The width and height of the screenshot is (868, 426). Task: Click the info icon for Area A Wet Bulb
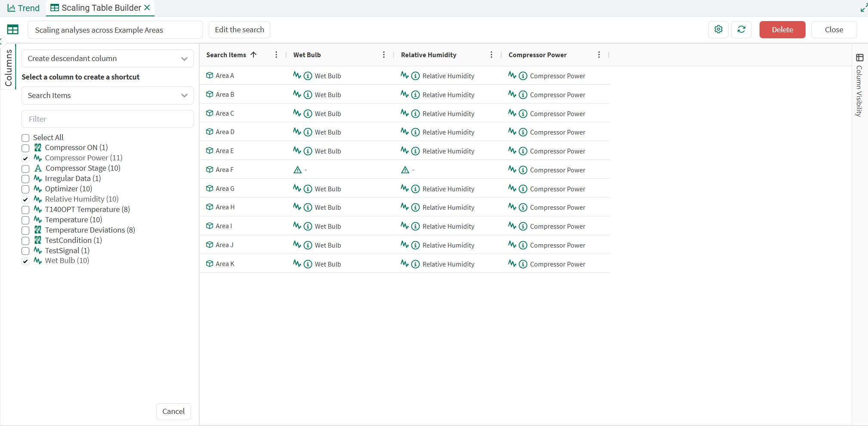pyautogui.click(x=308, y=76)
